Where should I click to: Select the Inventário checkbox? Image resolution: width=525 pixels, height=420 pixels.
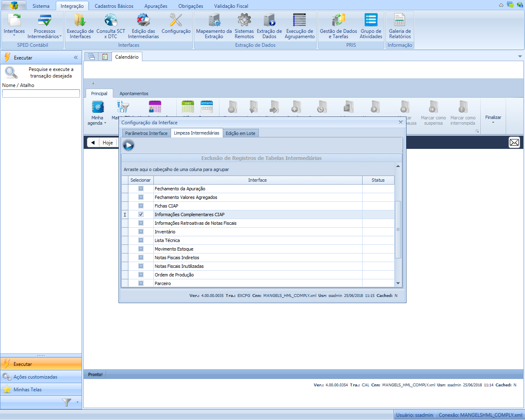click(x=141, y=232)
